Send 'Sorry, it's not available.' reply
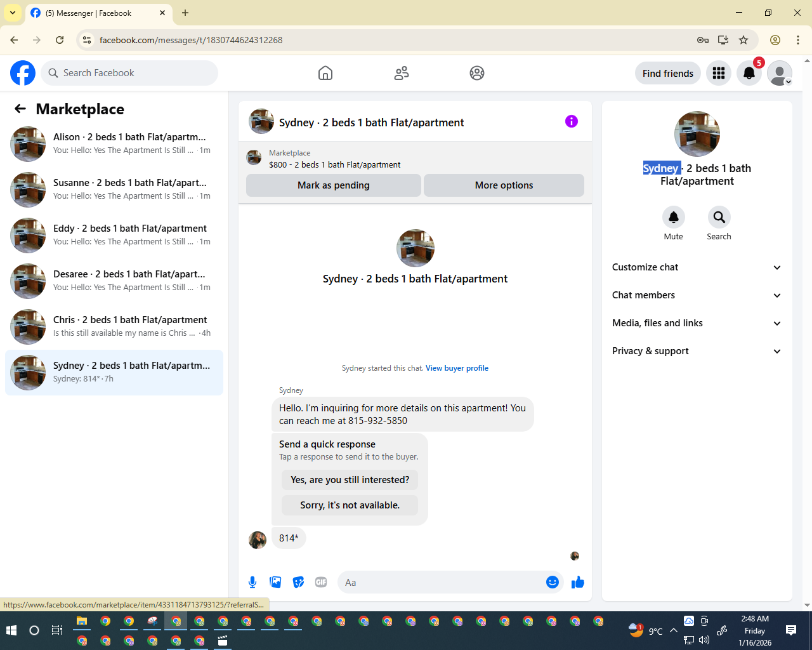This screenshot has width=812, height=650. pyautogui.click(x=350, y=505)
